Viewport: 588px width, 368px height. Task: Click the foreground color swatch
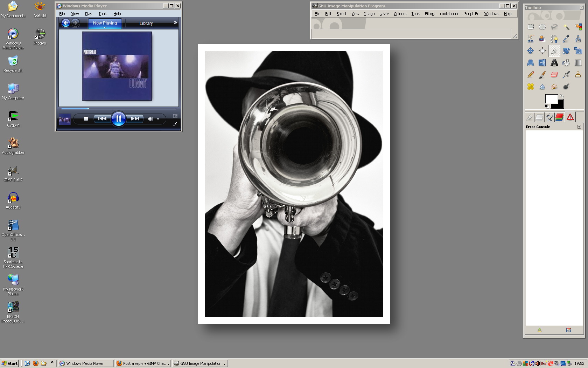tap(551, 99)
